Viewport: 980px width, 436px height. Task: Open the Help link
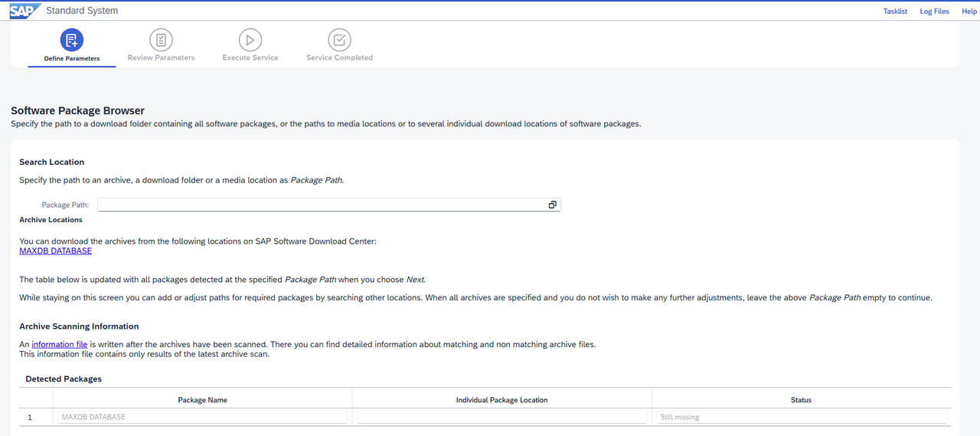point(969,11)
